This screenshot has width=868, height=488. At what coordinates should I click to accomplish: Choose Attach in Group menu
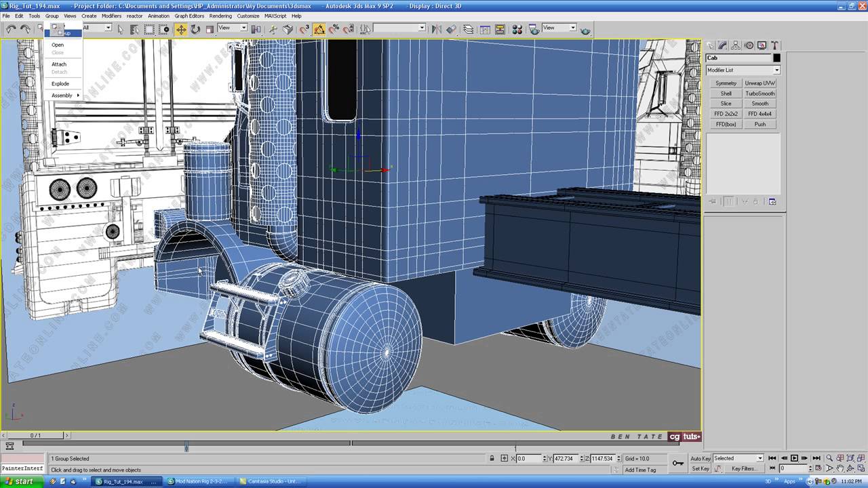[59, 64]
